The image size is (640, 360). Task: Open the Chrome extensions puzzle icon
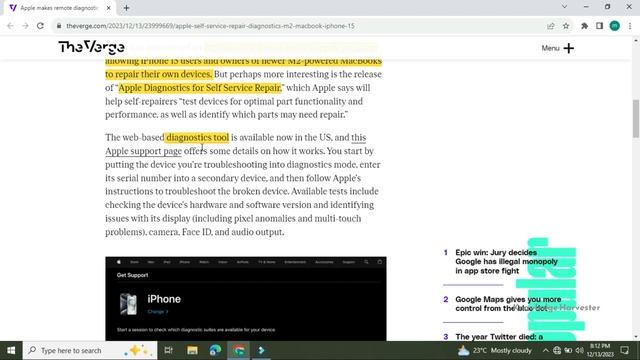[584, 26]
